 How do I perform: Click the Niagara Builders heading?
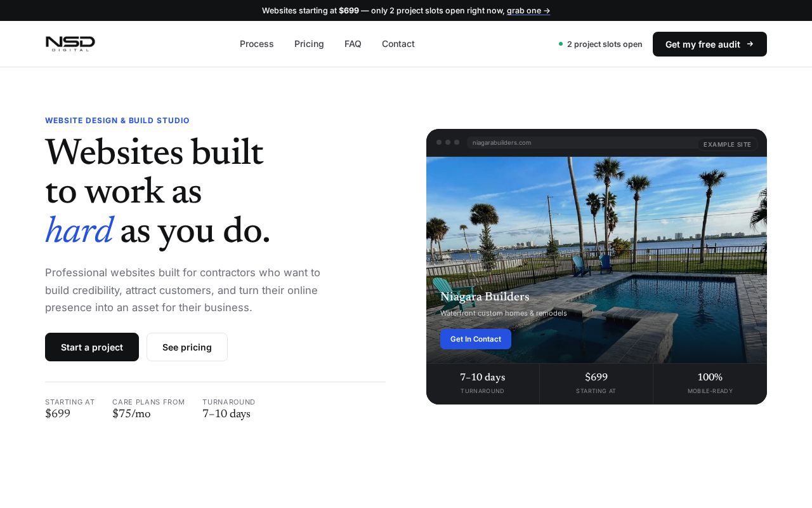click(x=485, y=297)
